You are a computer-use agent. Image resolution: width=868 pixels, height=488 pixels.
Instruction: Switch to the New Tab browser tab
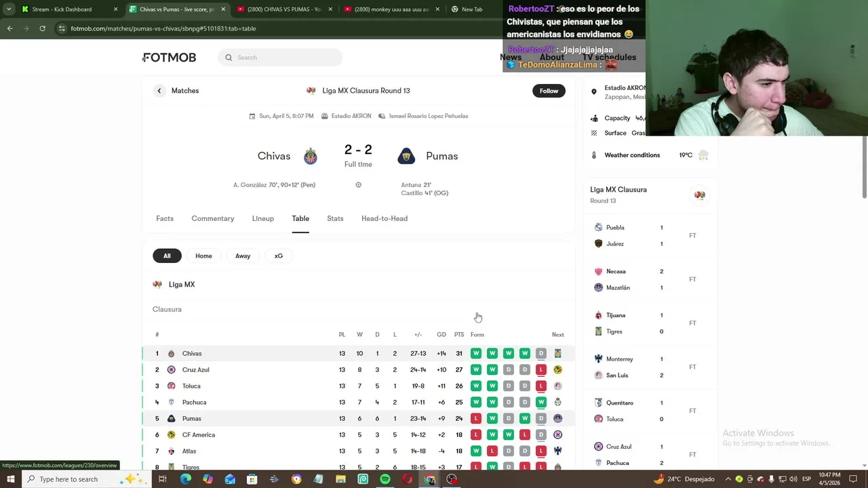coord(471,9)
